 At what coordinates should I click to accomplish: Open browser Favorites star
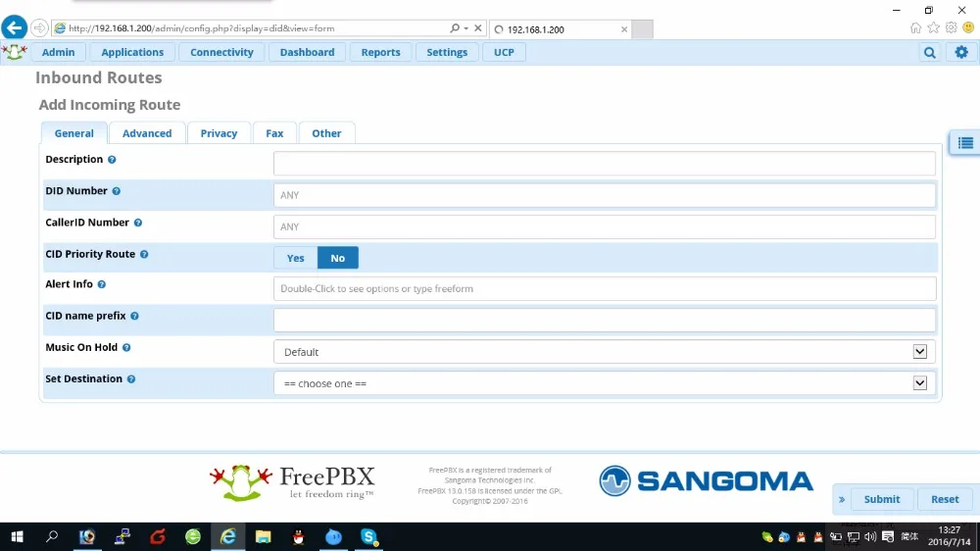(934, 27)
